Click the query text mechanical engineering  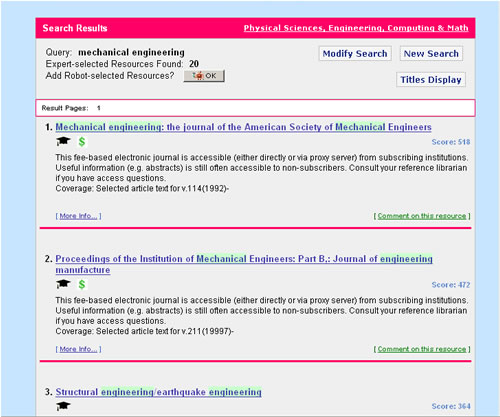pos(131,52)
